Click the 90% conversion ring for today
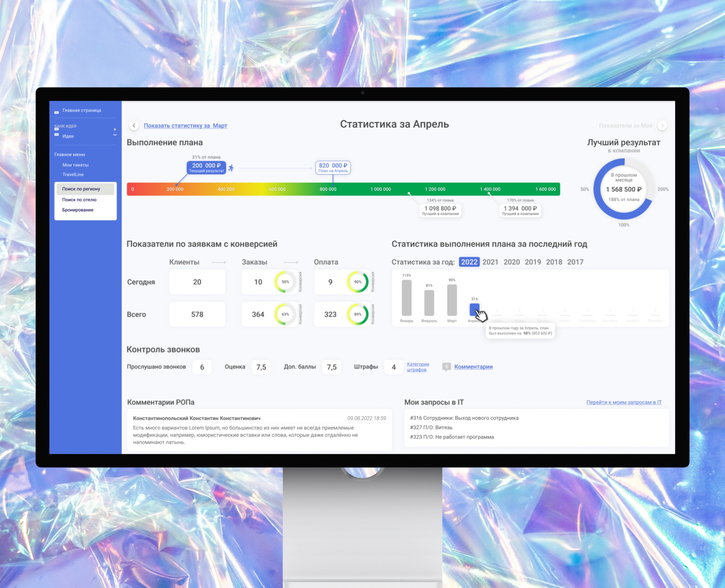 click(358, 282)
